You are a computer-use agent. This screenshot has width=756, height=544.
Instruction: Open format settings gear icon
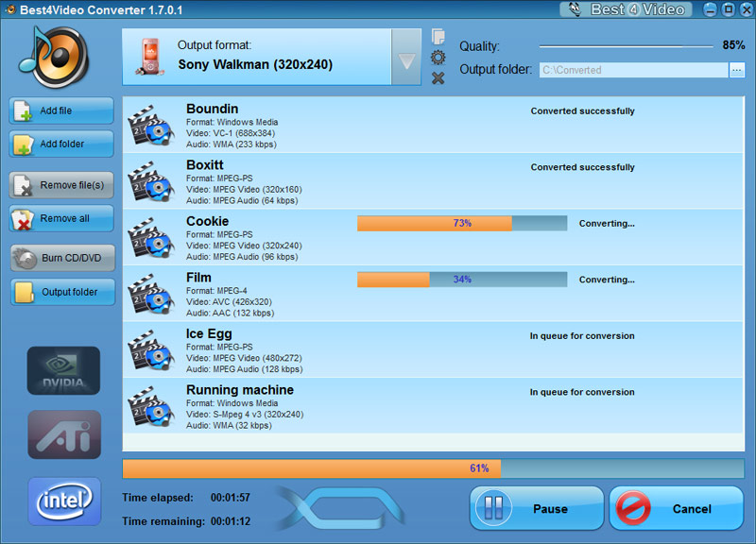438,58
